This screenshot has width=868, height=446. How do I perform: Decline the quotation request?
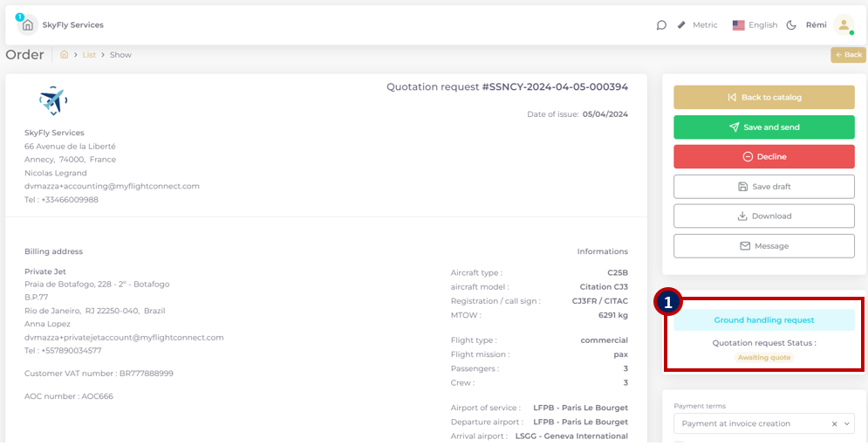[x=764, y=157]
